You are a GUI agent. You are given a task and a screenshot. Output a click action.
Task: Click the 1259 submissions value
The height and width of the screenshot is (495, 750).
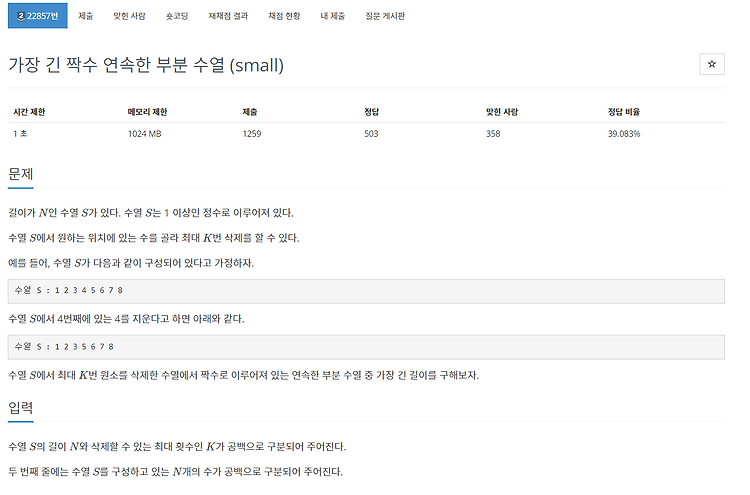pyautogui.click(x=252, y=134)
